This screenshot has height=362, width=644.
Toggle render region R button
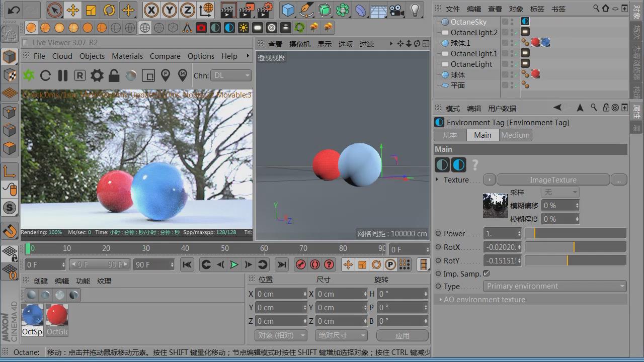click(x=80, y=75)
